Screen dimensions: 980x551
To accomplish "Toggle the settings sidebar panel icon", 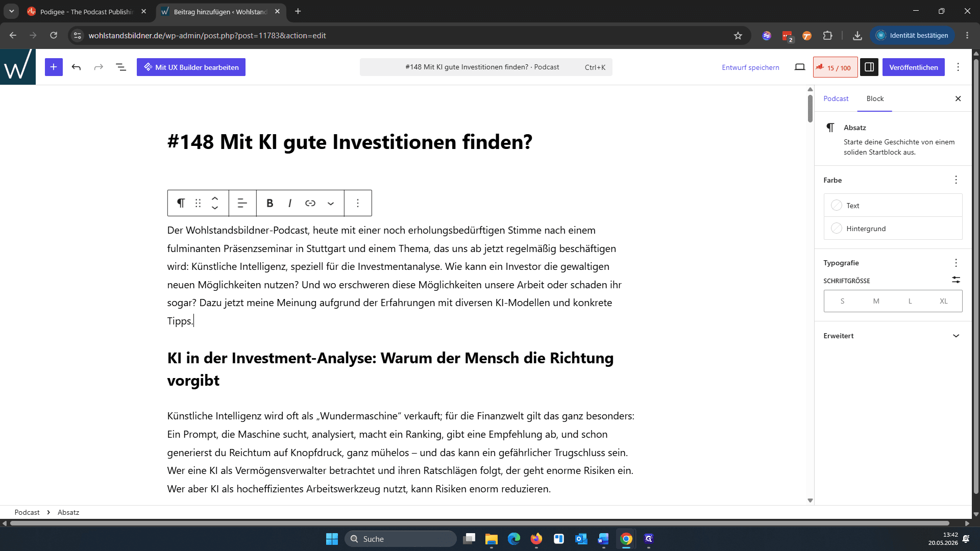I will 869,67.
